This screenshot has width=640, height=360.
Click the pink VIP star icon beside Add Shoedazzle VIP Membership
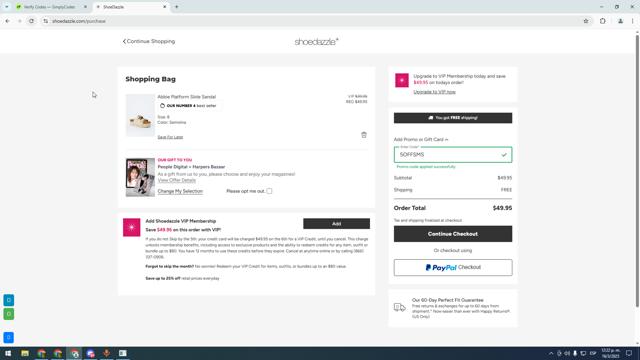[131, 227]
